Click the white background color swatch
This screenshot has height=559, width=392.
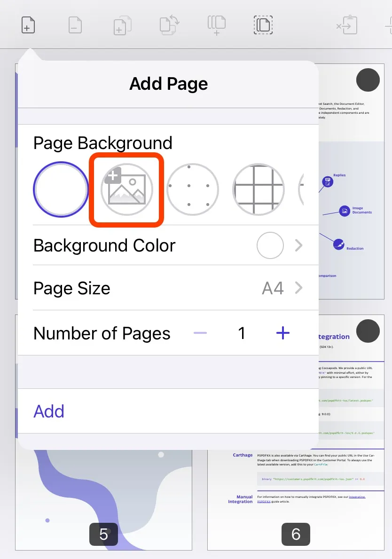tap(270, 245)
